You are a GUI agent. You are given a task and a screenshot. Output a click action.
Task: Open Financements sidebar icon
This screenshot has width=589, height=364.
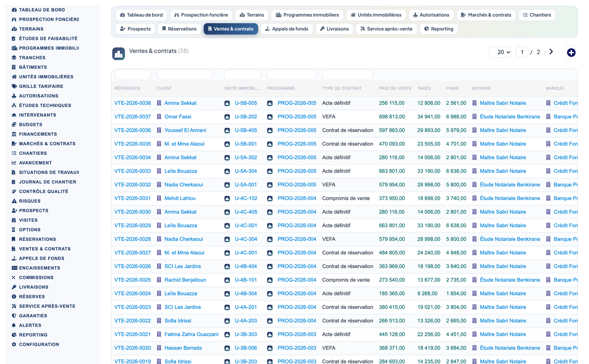(14, 134)
